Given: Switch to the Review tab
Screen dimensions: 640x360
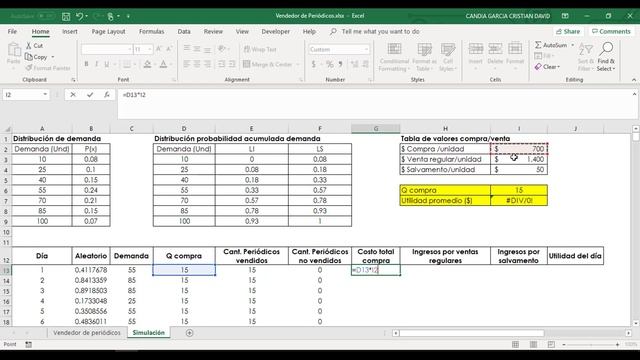Looking at the screenshot, I should pyautogui.click(x=213, y=31).
